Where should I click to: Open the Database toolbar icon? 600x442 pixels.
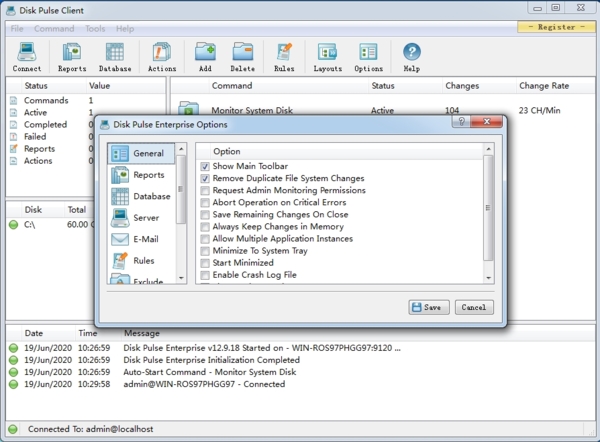tap(115, 57)
